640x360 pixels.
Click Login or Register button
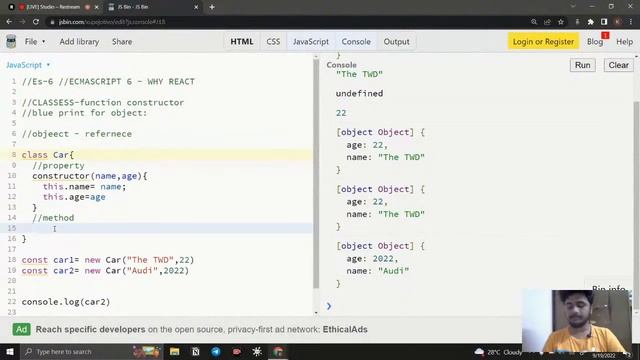pos(543,42)
